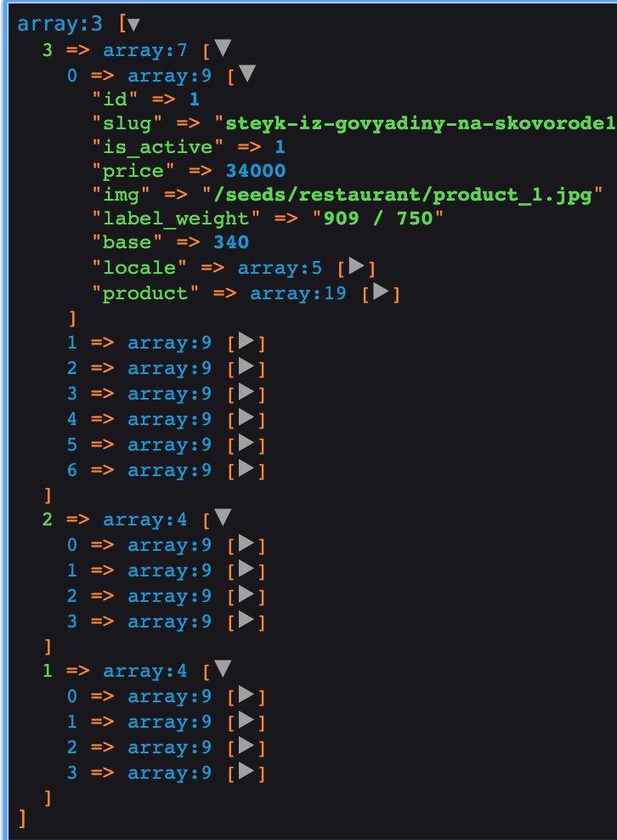
Task: Click the array:5 type label
Action: [x=280, y=268]
